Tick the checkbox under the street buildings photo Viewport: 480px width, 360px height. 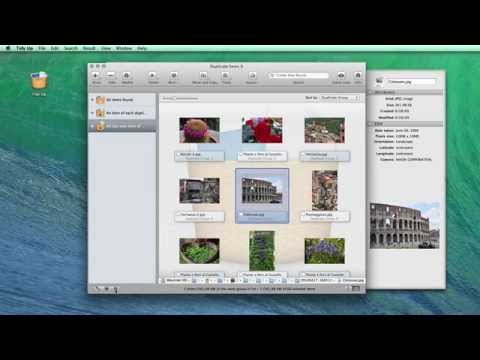tap(179, 215)
